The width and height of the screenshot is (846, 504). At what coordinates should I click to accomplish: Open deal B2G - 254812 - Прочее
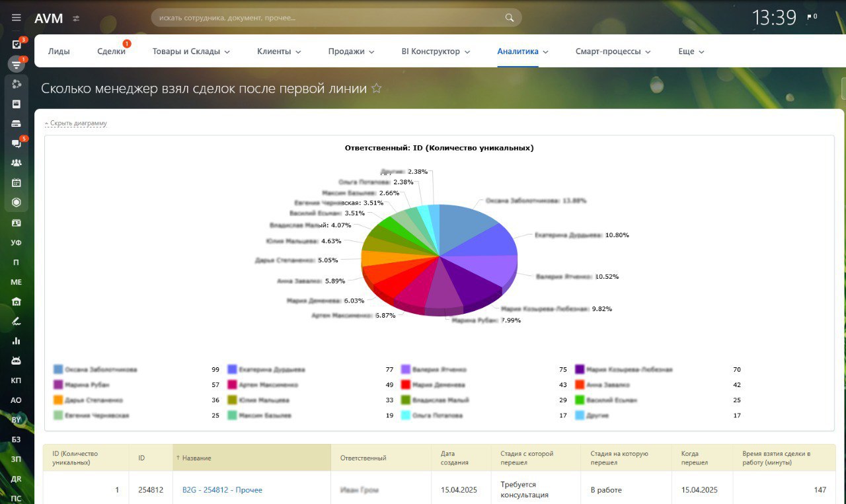pos(222,490)
